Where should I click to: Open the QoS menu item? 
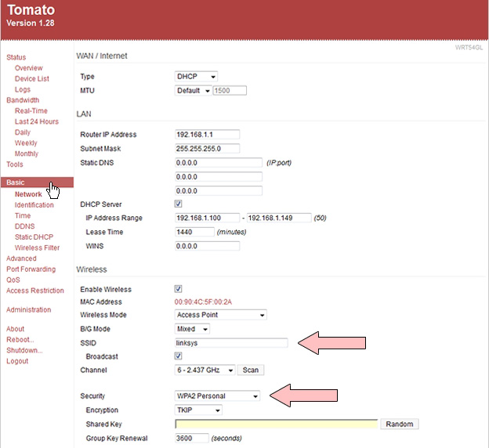(13, 280)
